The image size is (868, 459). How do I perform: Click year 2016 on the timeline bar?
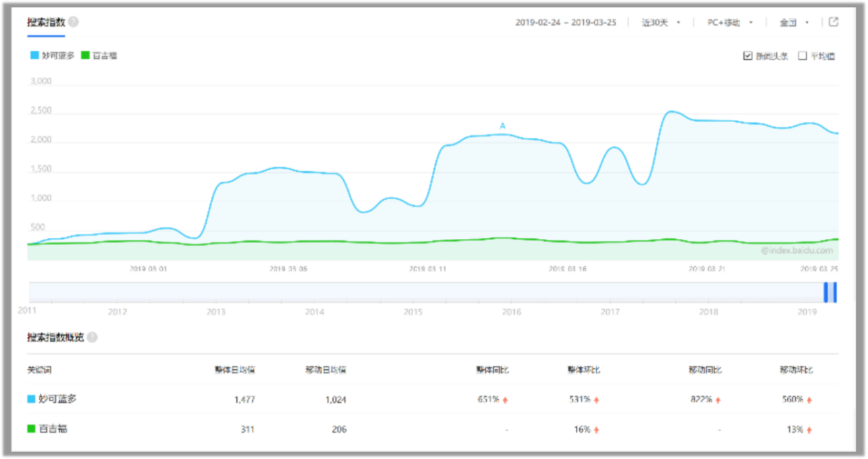tap(511, 311)
